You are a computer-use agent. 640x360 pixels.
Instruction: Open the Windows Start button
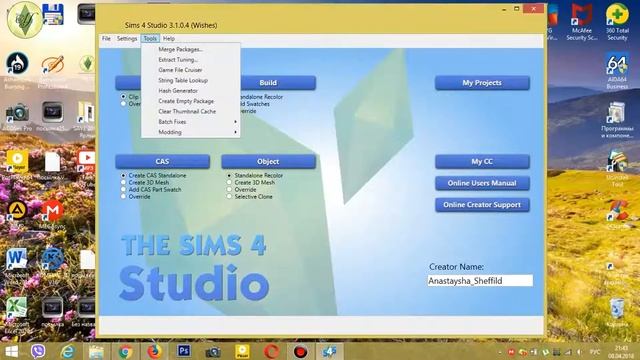pyautogui.click(x=11, y=351)
